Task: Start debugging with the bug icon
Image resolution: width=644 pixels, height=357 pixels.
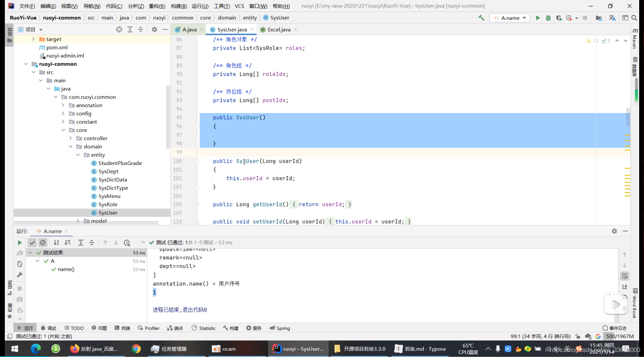Action: tap(548, 18)
